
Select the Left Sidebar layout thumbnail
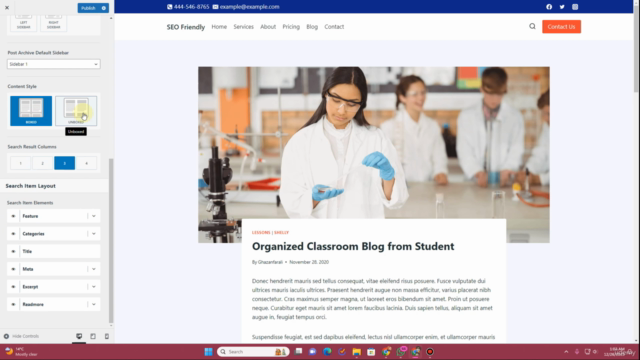coord(23,23)
